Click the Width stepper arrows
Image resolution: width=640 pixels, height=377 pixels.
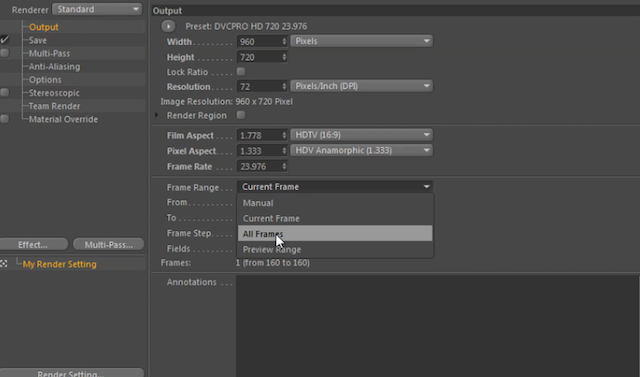point(284,42)
